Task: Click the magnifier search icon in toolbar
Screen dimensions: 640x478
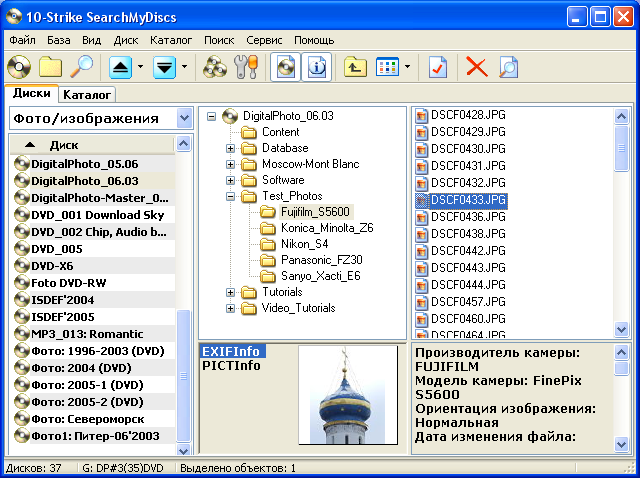Action: 81,67
